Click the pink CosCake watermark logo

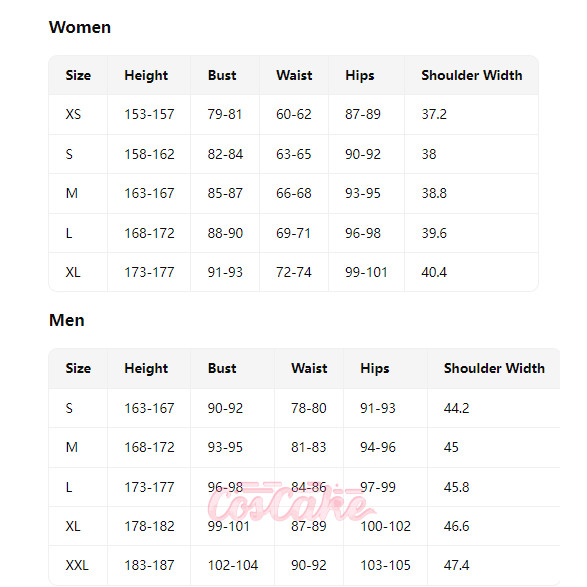point(292,502)
